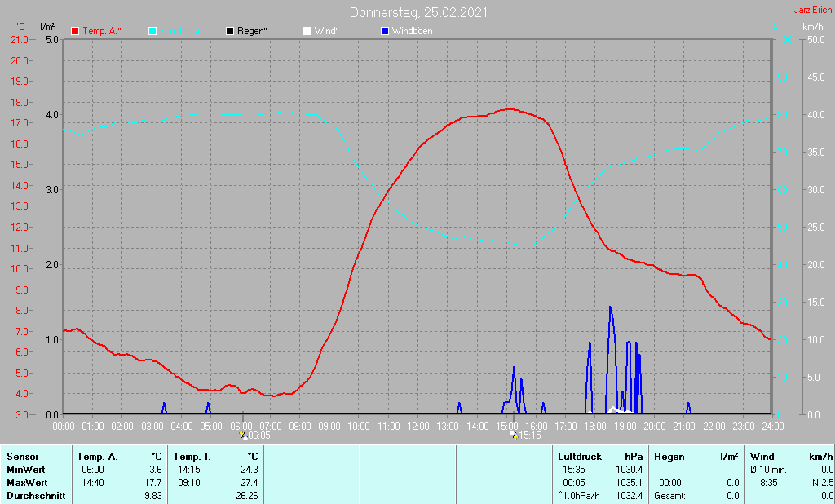
Task: Click the sunset icon beside 15:15
Action: 514,435
